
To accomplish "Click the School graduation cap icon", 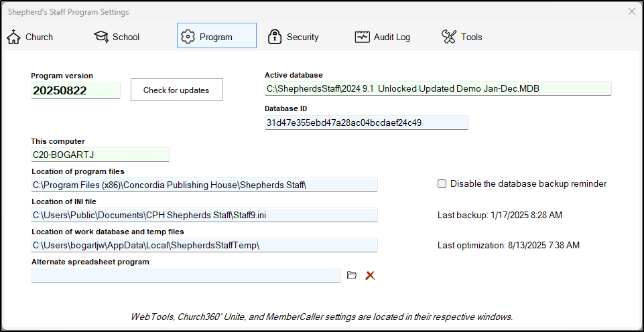I will [101, 37].
